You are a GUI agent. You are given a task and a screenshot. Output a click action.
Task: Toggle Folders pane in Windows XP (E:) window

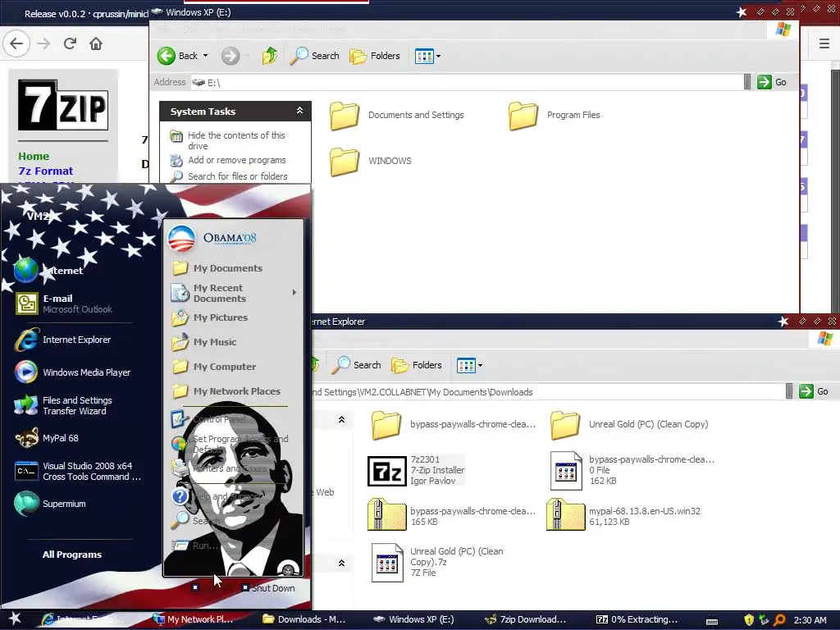tap(374, 56)
